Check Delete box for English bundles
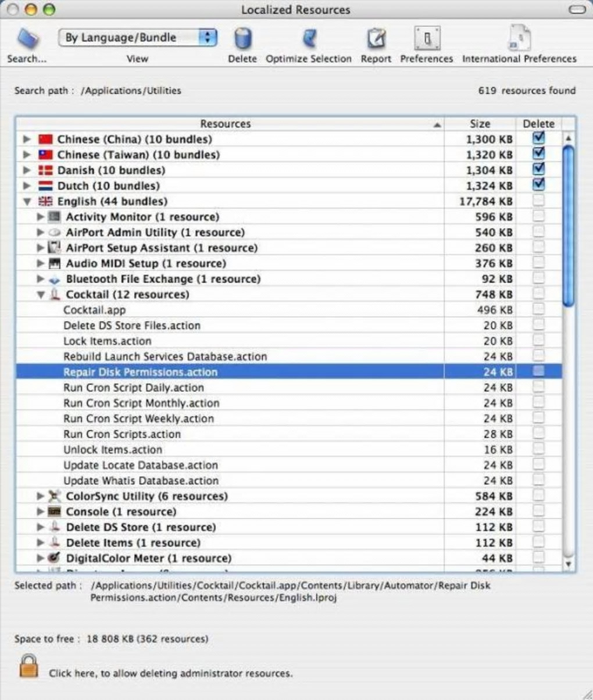Screen dimensions: 593x700 (539, 201)
